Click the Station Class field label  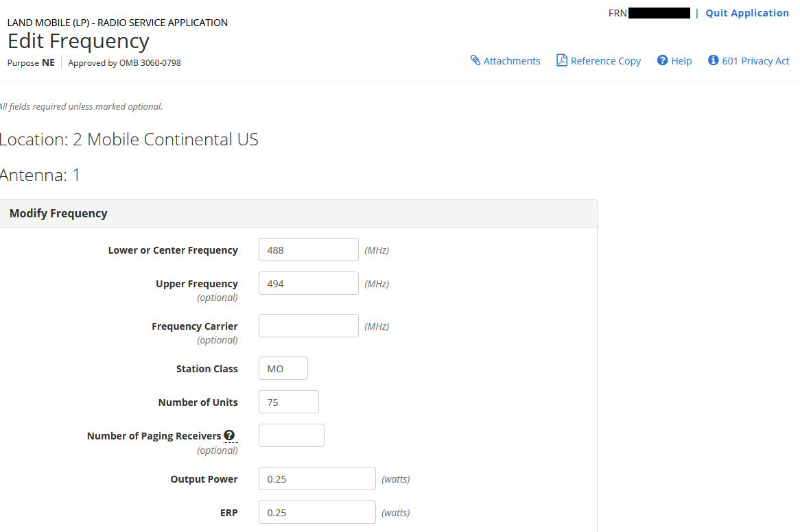tap(207, 369)
